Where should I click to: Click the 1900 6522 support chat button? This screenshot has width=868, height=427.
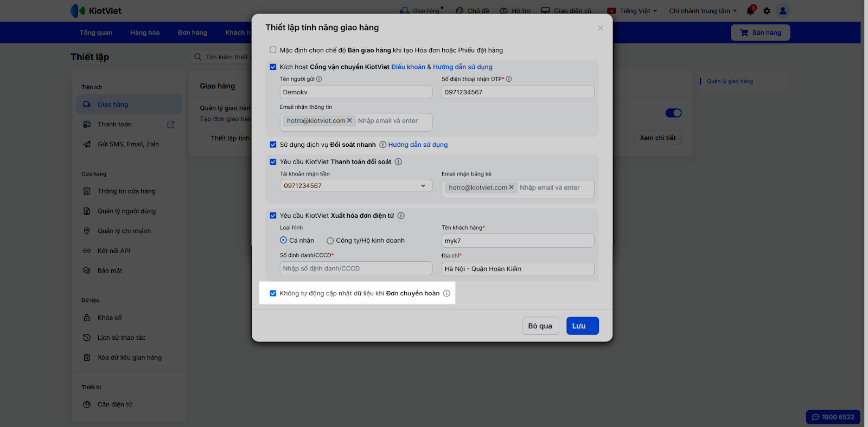tap(833, 417)
